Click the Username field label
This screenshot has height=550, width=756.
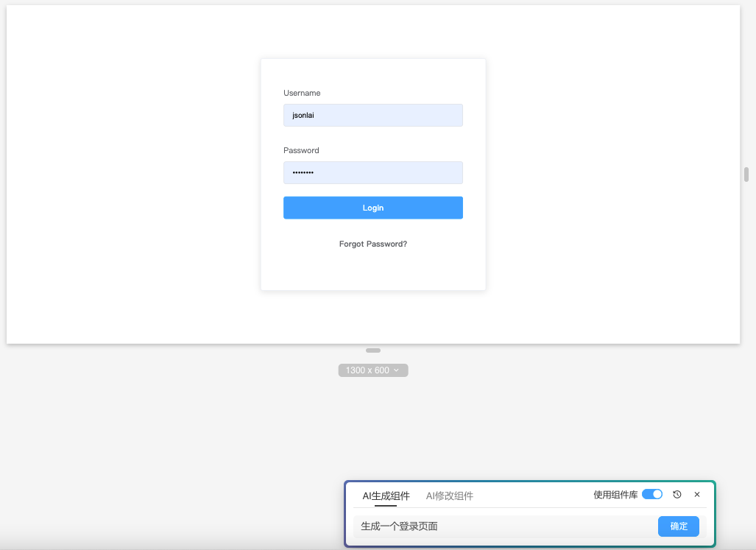[302, 94]
